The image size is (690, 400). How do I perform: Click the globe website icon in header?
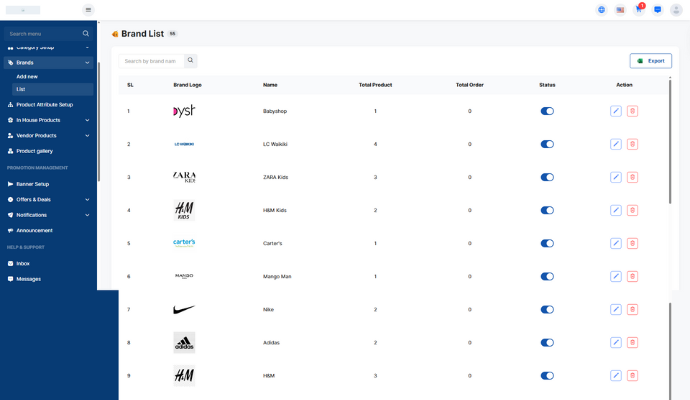pyautogui.click(x=602, y=9)
